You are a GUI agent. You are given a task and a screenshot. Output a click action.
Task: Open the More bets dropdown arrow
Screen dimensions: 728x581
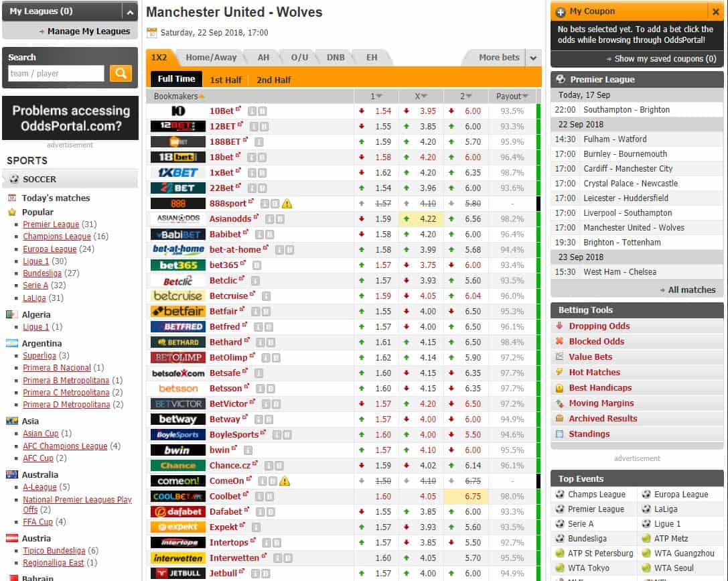coord(534,58)
